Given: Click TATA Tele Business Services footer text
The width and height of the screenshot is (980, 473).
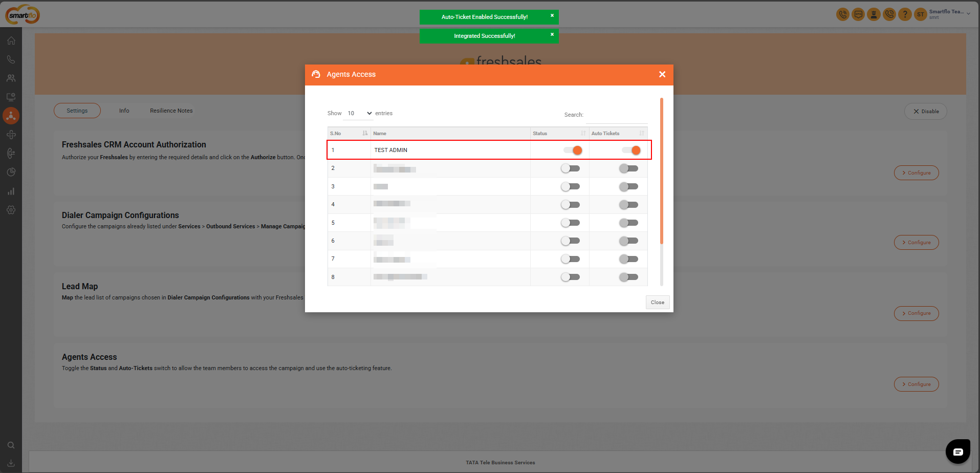Looking at the screenshot, I should [x=500, y=463].
